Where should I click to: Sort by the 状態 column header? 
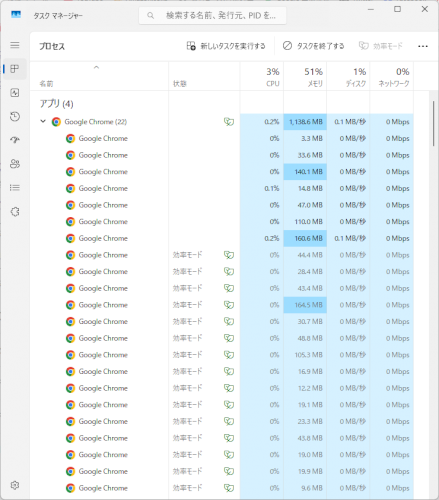coord(204,76)
